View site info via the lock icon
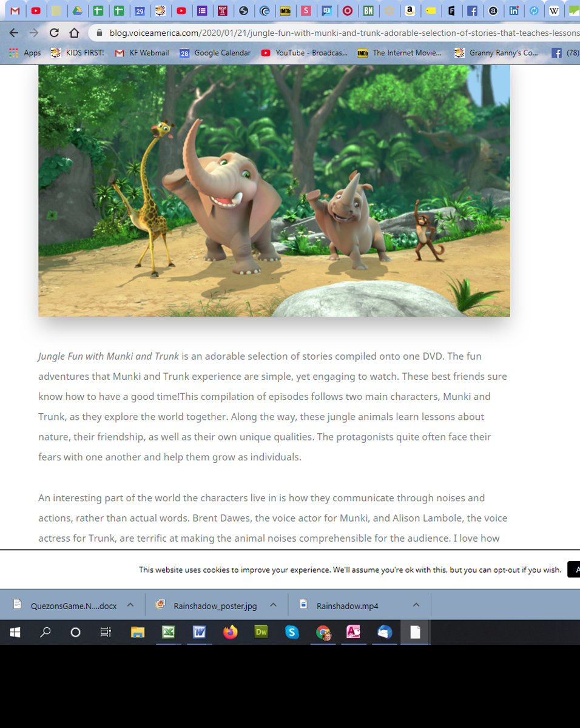 point(99,33)
